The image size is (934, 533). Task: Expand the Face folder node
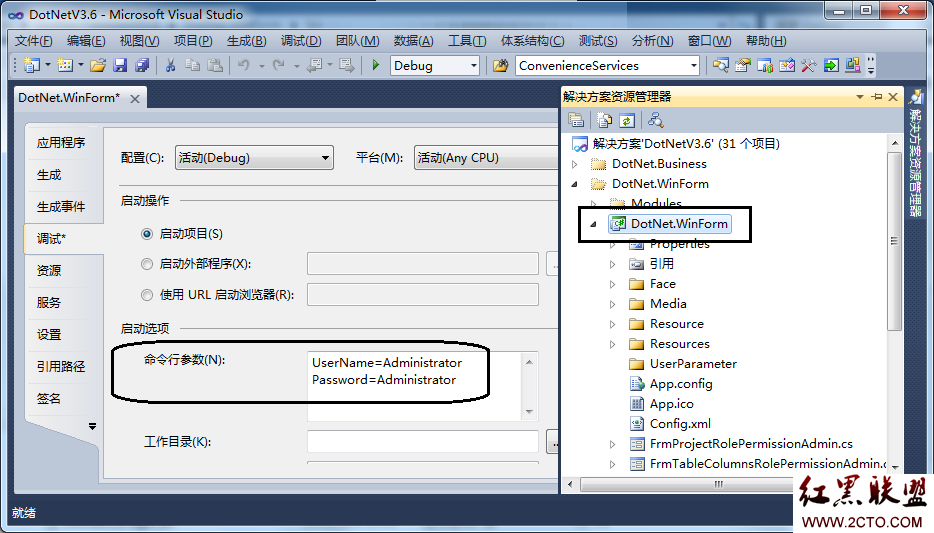612,284
